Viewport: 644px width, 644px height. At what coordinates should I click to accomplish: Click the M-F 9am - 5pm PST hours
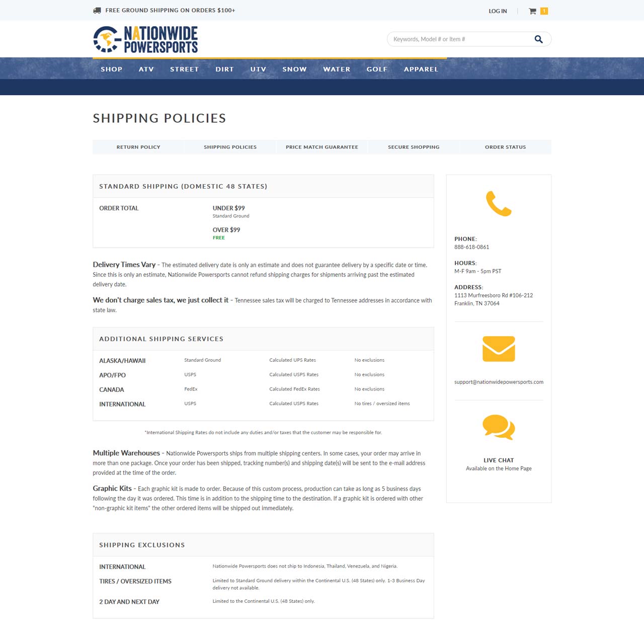pyautogui.click(x=477, y=271)
